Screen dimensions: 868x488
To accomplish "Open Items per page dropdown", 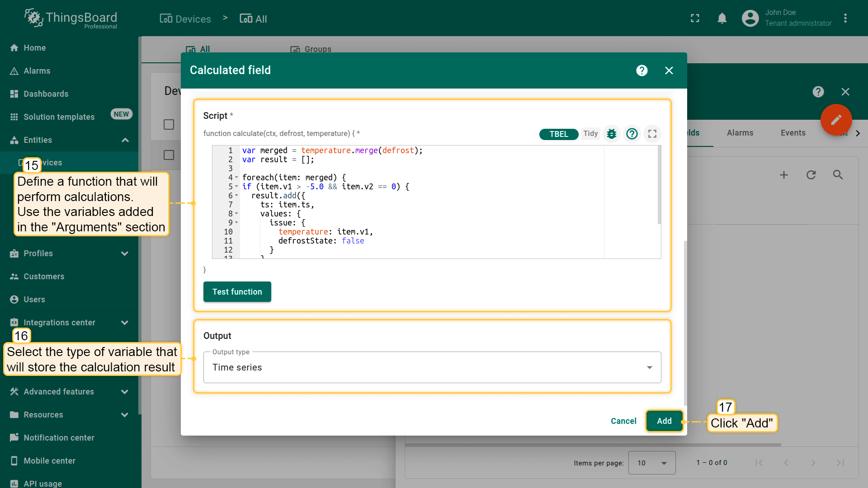I will click(x=651, y=463).
